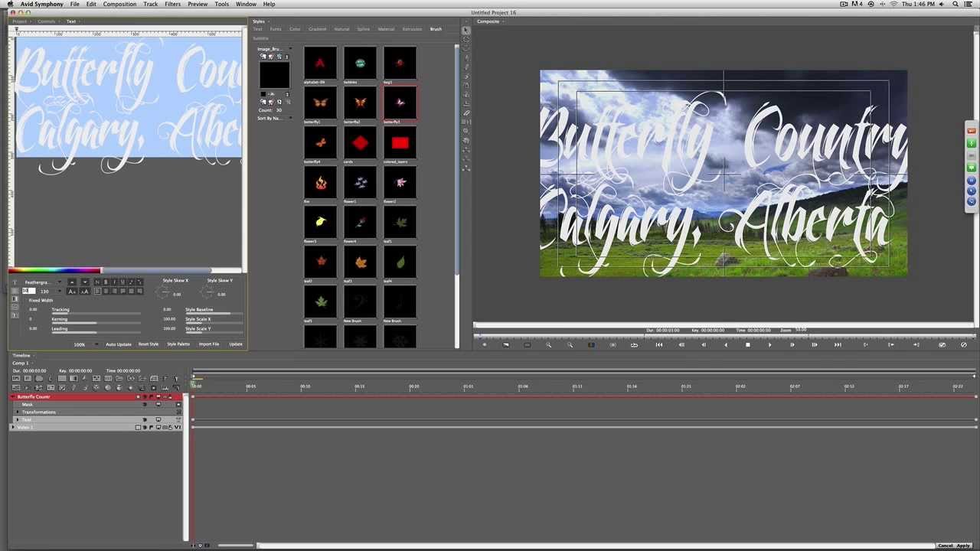This screenshot has width=980, height=551.
Task: Click the loop playback icon
Action: coord(634,345)
